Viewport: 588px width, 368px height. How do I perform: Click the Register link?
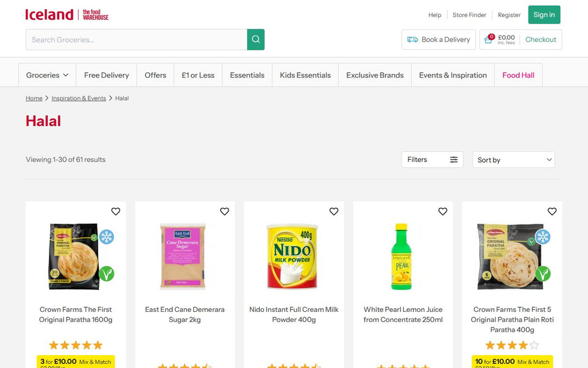tap(509, 15)
